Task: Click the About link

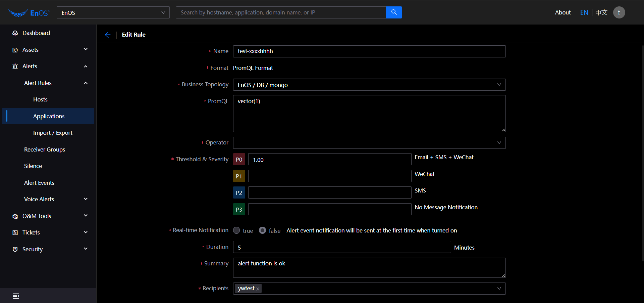Action: [563, 12]
